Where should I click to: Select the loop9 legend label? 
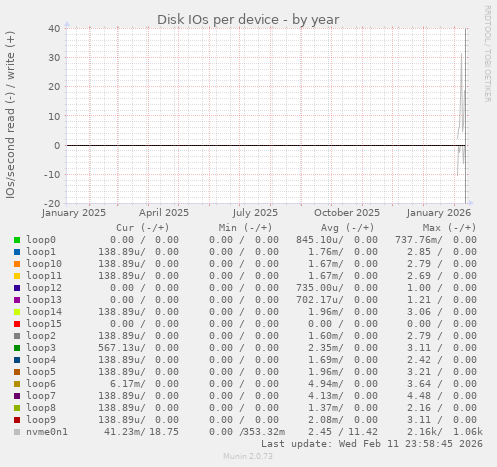click(41, 420)
